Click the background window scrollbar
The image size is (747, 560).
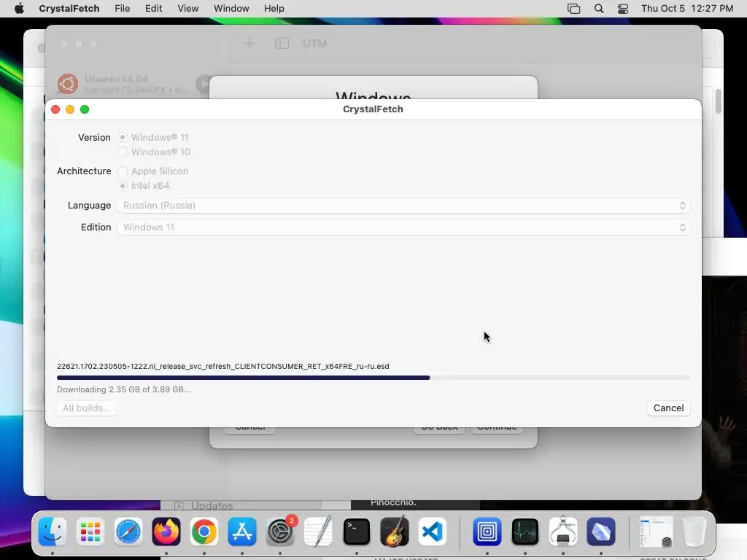point(718,101)
